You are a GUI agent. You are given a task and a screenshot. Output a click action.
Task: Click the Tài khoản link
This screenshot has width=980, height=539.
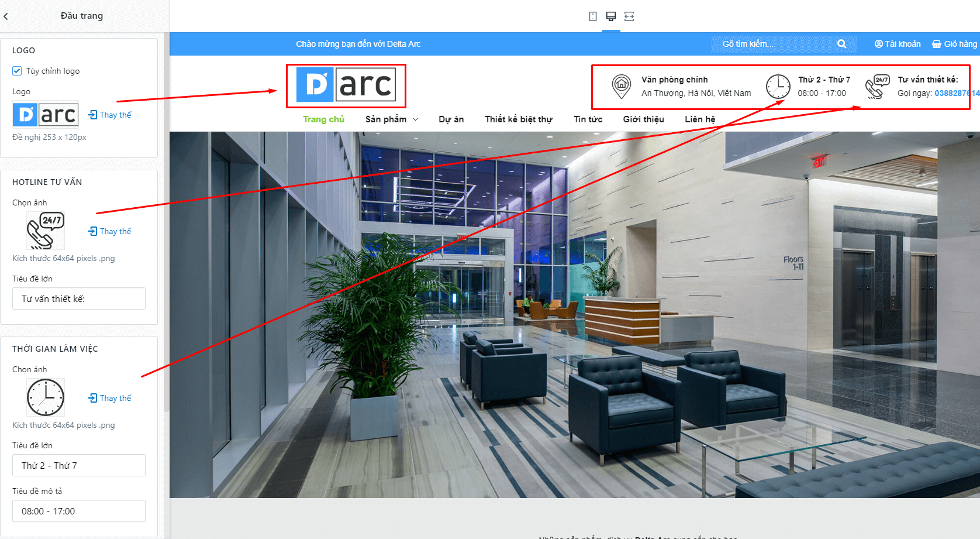tap(898, 44)
